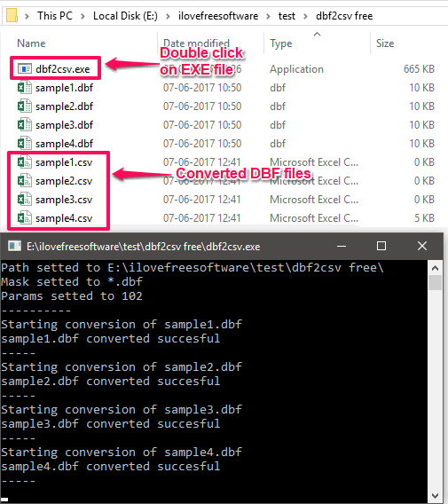
Task: Click 'Path setted to' console line
Action: [193, 268]
